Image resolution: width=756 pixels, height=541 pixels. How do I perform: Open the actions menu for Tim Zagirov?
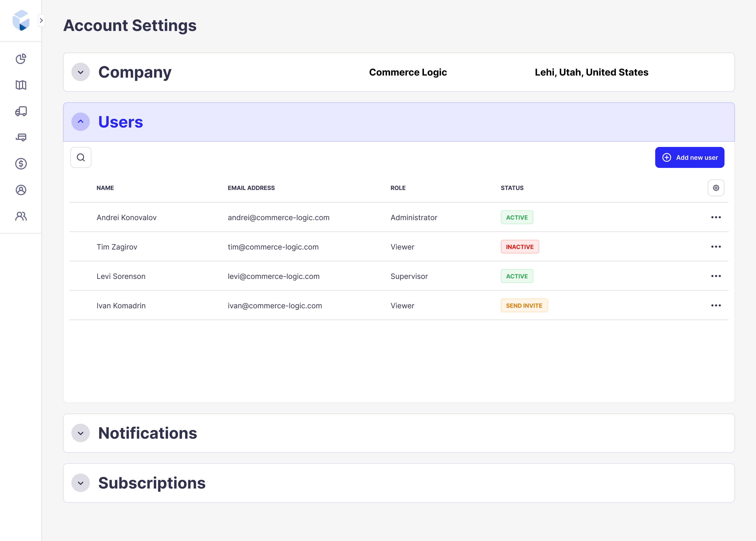716,247
